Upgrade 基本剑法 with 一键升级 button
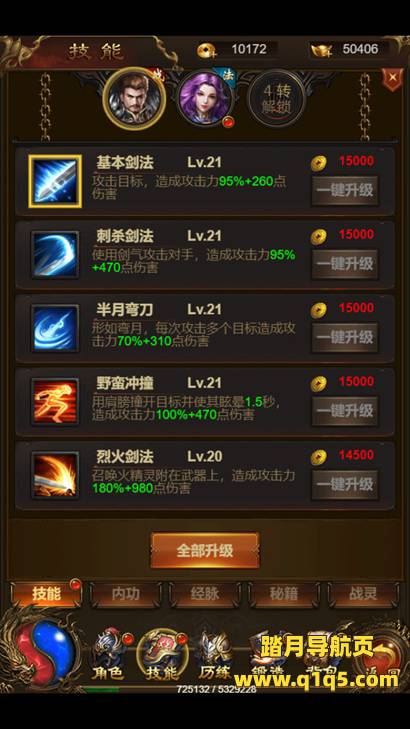Screen dimensions: 410x729 pyautogui.click(x=345, y=191)
